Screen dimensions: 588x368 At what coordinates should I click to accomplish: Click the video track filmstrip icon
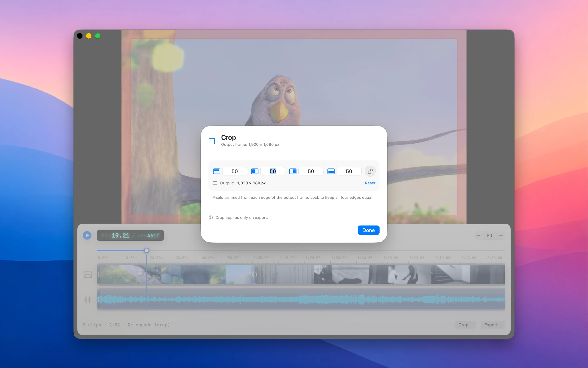(x=87, y=275)
